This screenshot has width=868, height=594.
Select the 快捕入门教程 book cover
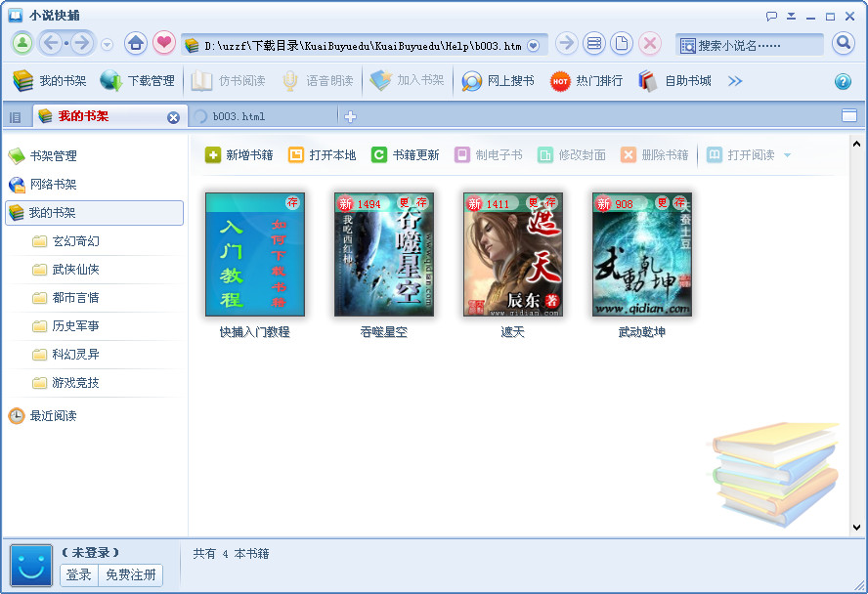click(255, 254)
